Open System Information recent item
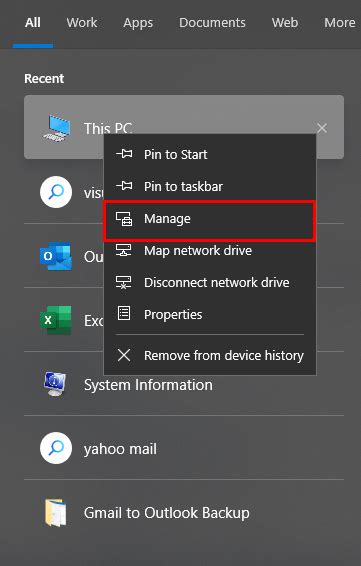The height and width of the screenshot is (566, 361). click(184, 384)
